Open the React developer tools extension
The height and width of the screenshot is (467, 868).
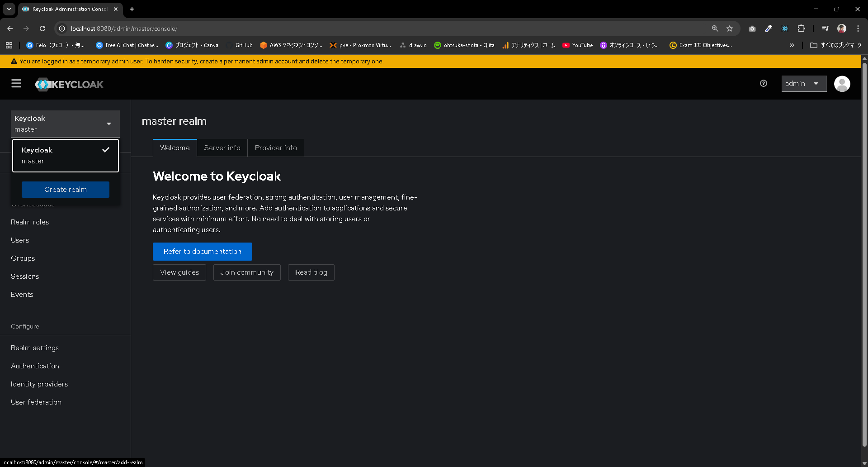tap(785, 29)
